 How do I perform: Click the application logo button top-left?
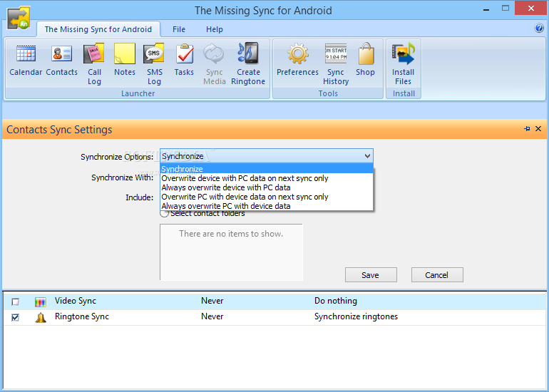19,18
